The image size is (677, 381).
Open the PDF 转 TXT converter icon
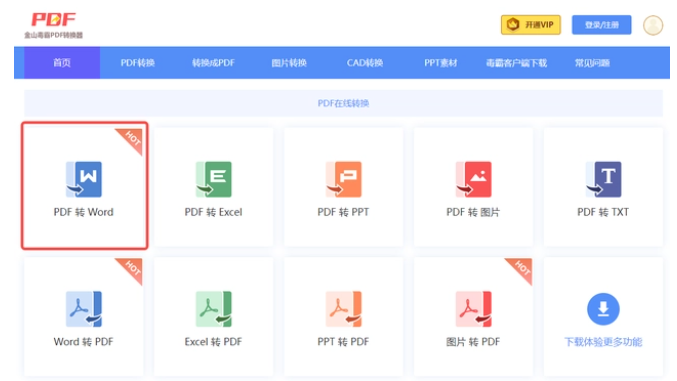click(604, 179)
